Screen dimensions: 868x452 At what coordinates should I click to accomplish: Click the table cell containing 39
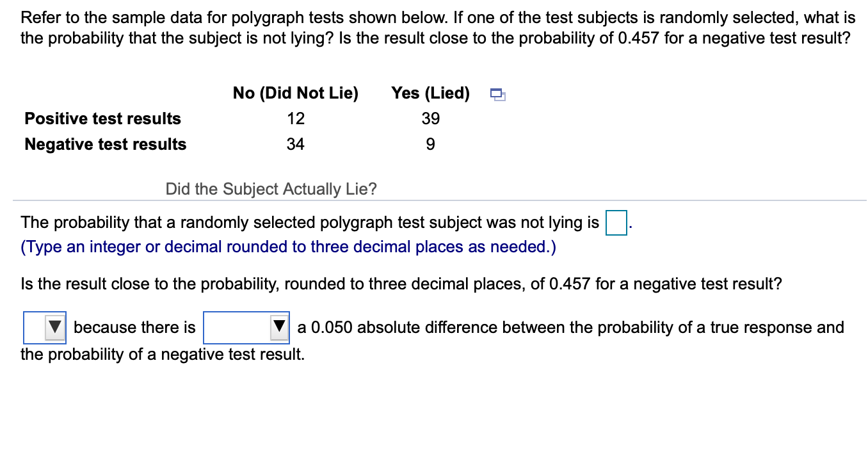pyautogui.click(x=430, y=118)
